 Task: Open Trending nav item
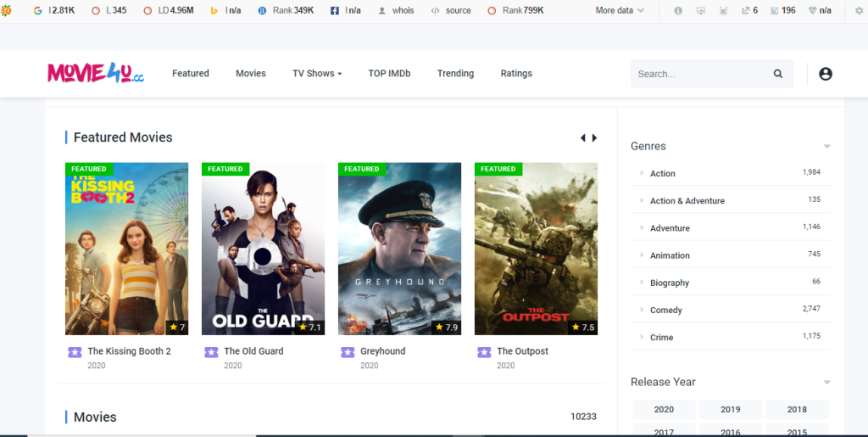pyautogui.click(x=455, y=73)
